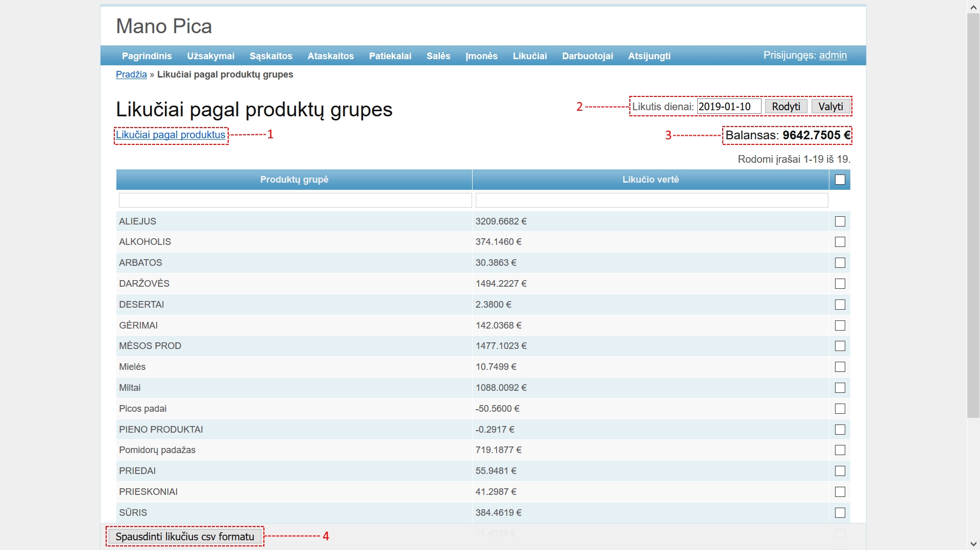Sort by Likučio vertė column header
Viewport: 980px width, 550px height.
pyautogui.click(x=650, y=180)
